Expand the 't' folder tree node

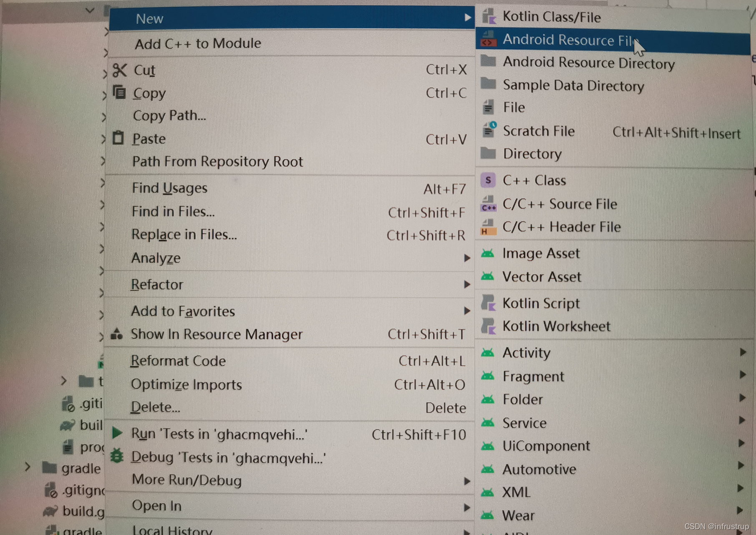pyautogui.click(x=63, y=381)
